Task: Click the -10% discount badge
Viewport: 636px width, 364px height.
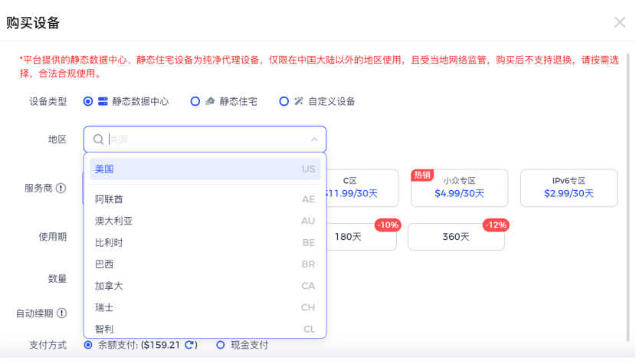Action: pos(388,225)
